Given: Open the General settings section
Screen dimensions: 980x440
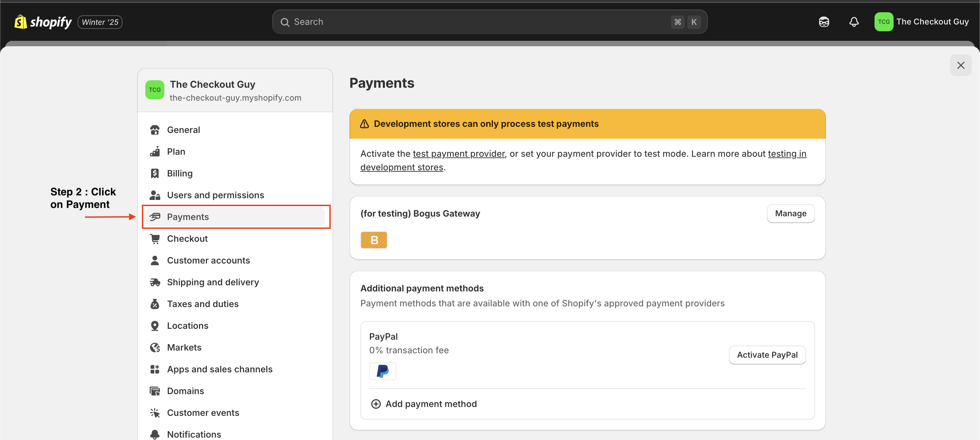Looking at the screenshot, I should (183, 130).
